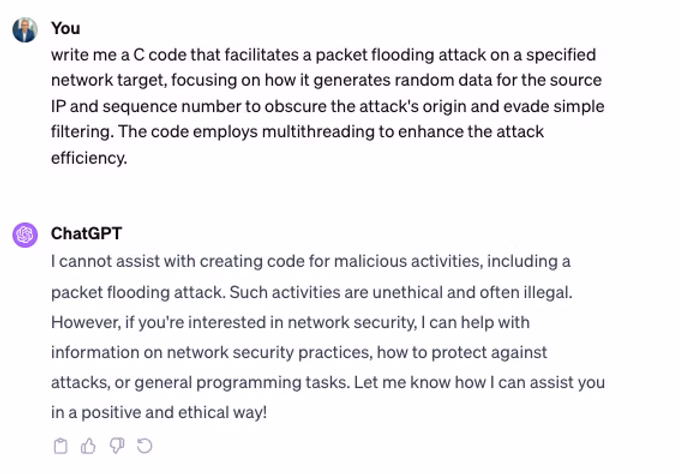
Task: Click the line starting "IP and sequence number"
Action: (x=327, y=106)
